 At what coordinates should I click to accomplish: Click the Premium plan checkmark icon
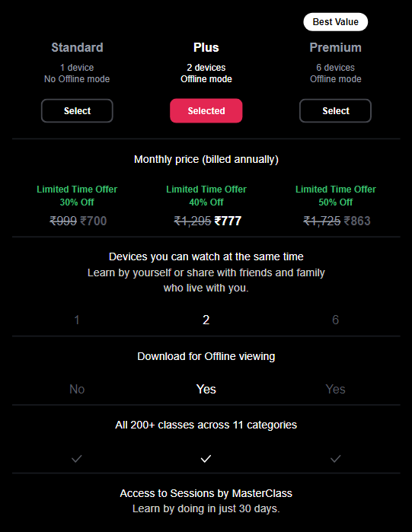point(336,459)
